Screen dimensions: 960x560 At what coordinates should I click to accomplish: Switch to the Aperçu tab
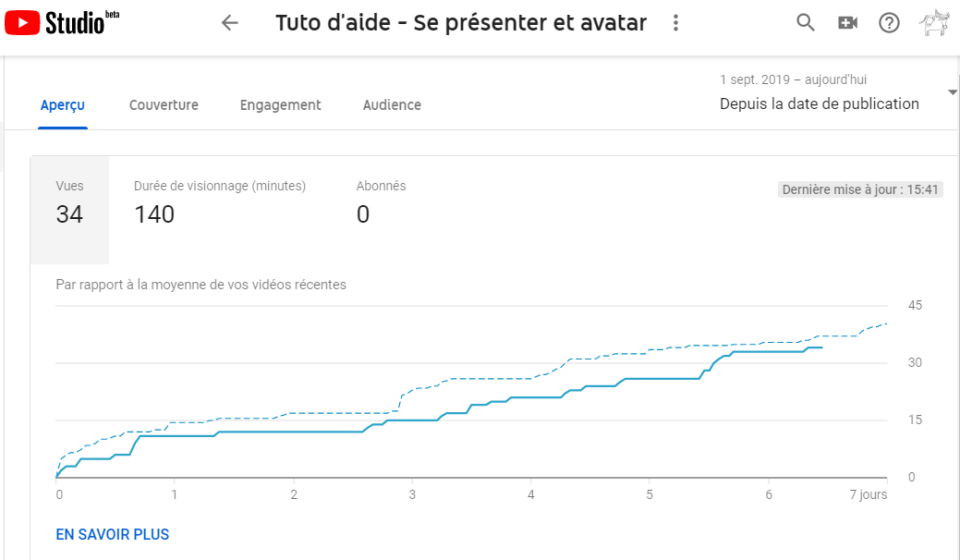coord(64,105)
